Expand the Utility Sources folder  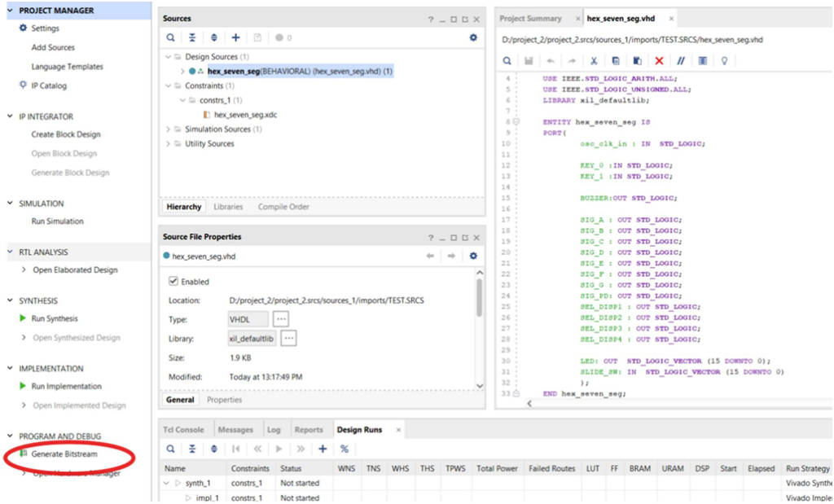point(168,144)
